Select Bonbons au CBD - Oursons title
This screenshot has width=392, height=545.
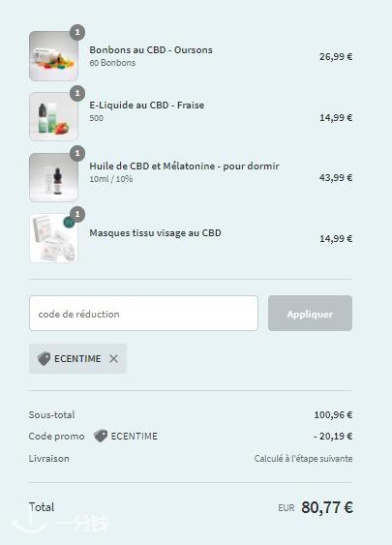[151, 49]
